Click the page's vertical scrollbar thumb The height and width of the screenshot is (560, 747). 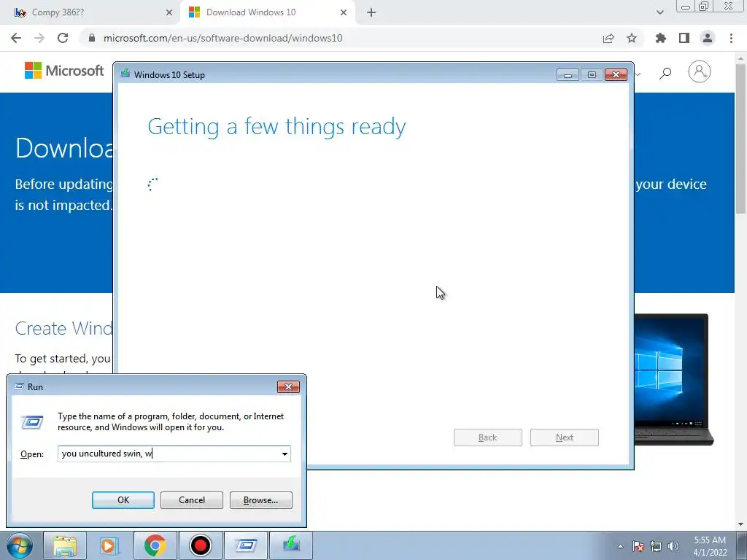(x=741, y=139)
